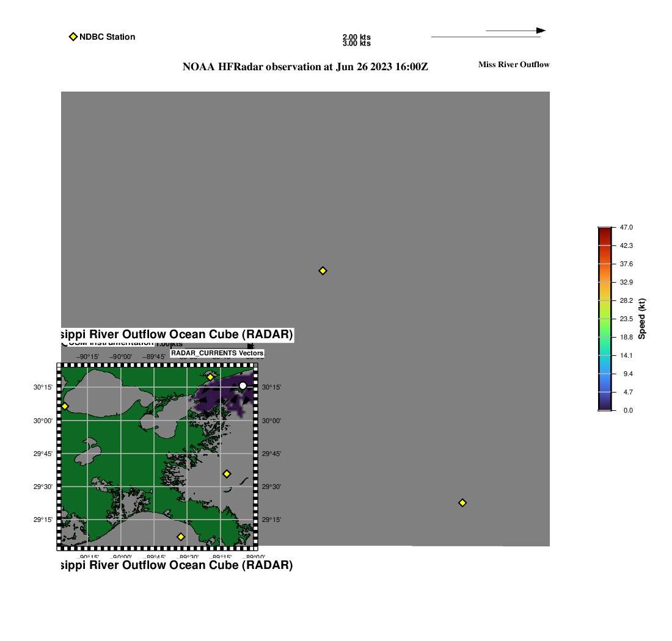The image size is (672, 641).
Task: Click the Speed (kt) colorbar axis label
Action: pyautogui.click(x=641, y=319)
